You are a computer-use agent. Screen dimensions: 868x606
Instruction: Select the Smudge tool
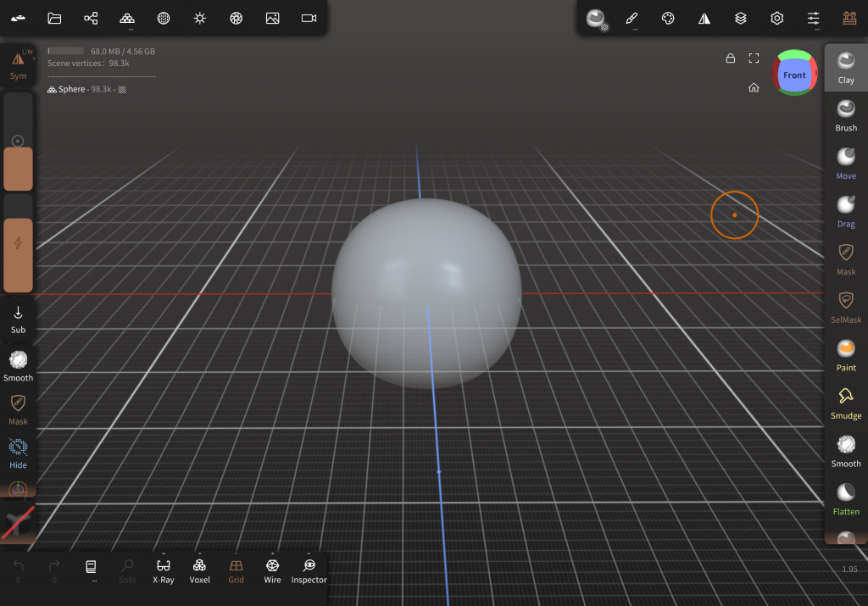coord(846,403)
